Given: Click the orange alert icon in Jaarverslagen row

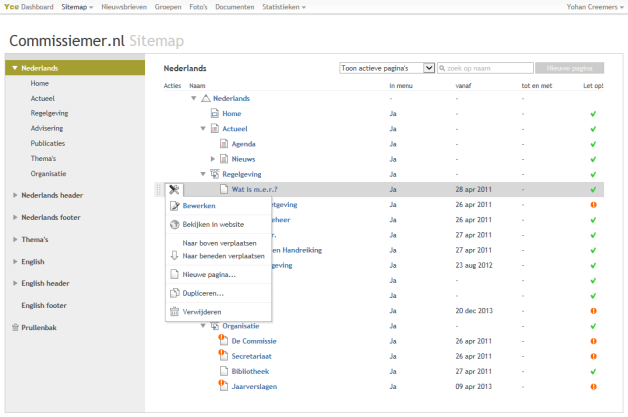Looking at the screenshot, I should pyautogui.click(x=594, y=387).
